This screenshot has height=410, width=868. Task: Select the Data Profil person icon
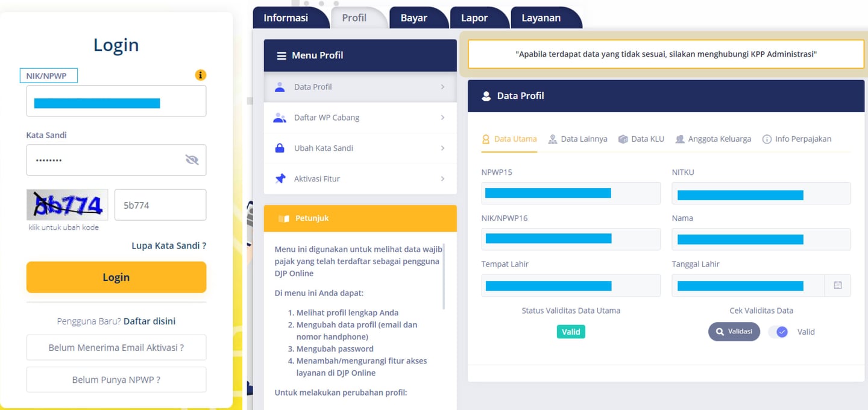click(280, 87)
